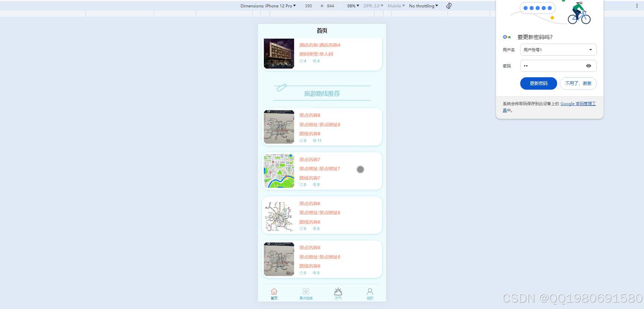Click the viewport width field showing 390

309,6
